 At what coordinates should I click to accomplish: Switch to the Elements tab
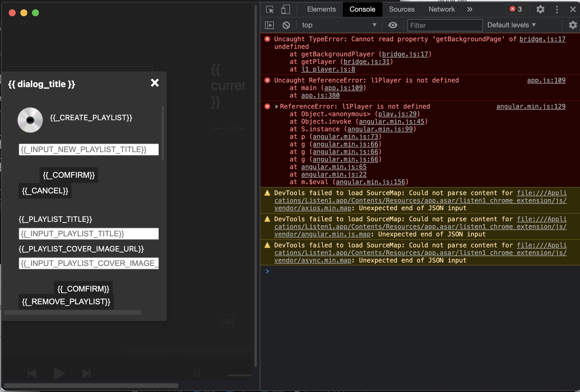(321, 9)
